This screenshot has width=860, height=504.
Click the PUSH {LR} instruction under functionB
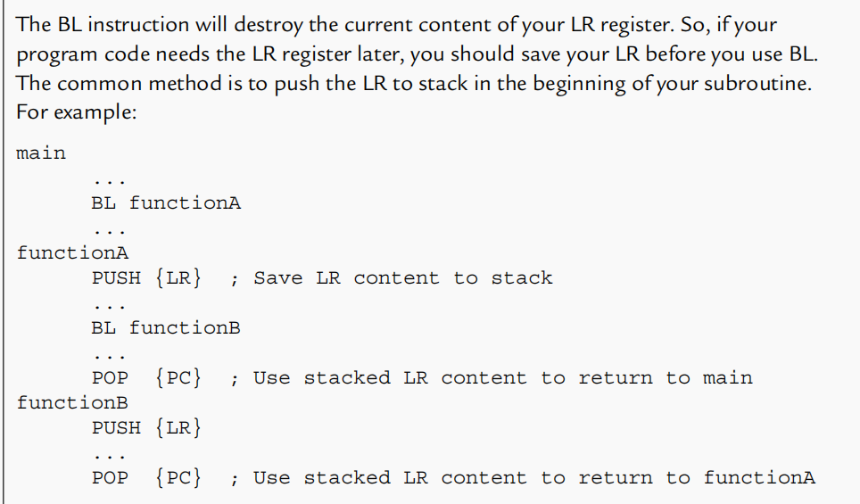pyautogui.click(x=146, y=427)
